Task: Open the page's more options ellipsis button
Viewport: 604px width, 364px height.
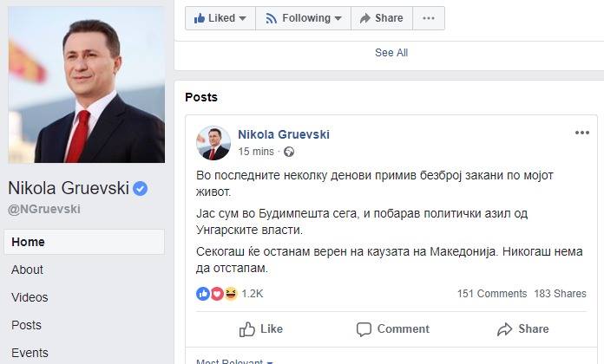Action: (429, 18)
